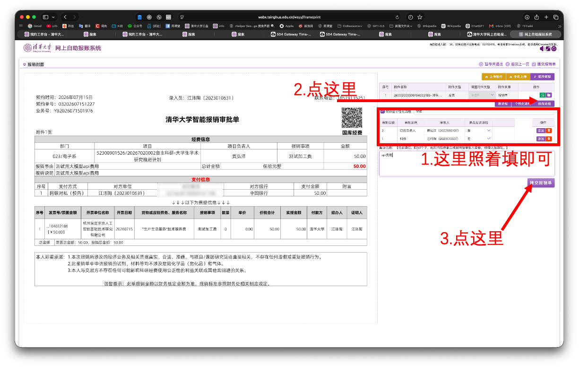Click the Tsinghua University logo

(x=37, y=48)
